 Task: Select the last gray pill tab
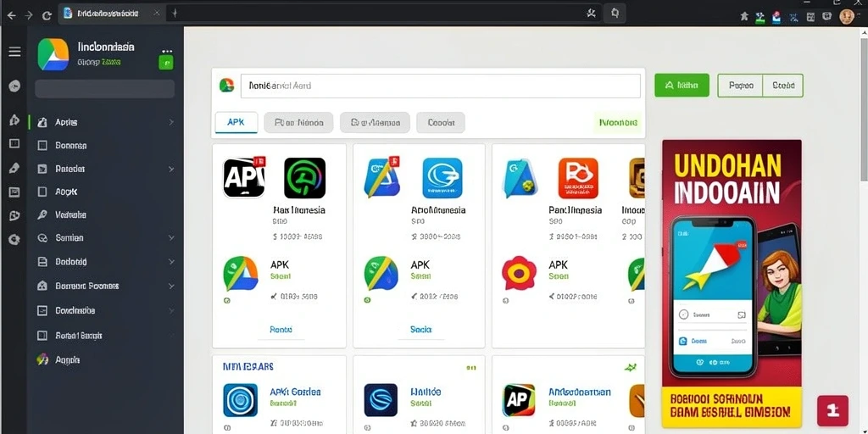coord(441,122)
